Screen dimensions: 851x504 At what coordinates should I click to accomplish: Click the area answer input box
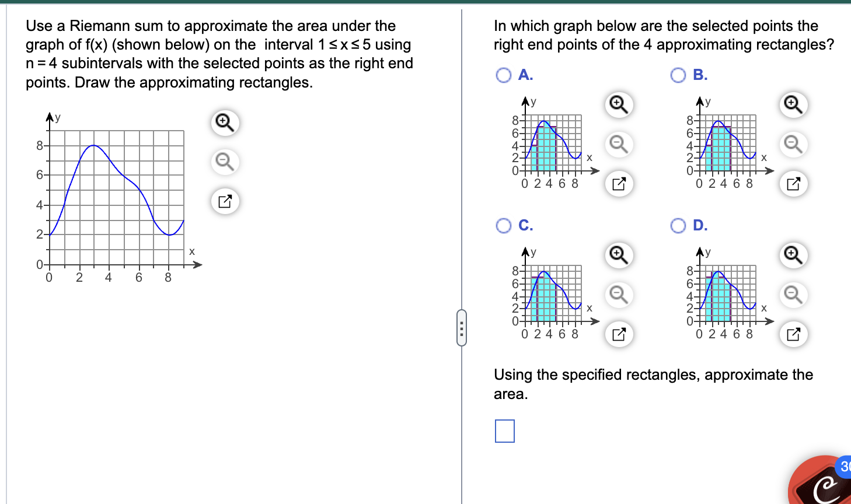click(x=504, y=432)
